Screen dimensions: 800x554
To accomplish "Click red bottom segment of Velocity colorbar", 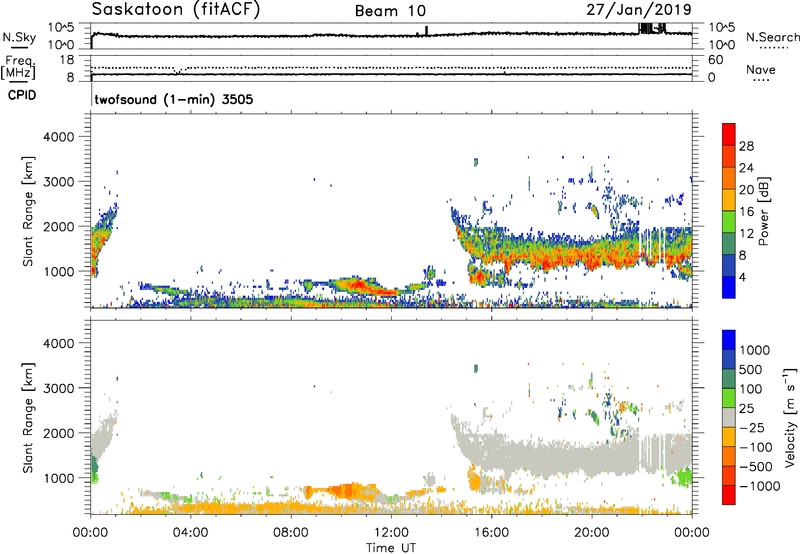I will (x=729, y=495).
